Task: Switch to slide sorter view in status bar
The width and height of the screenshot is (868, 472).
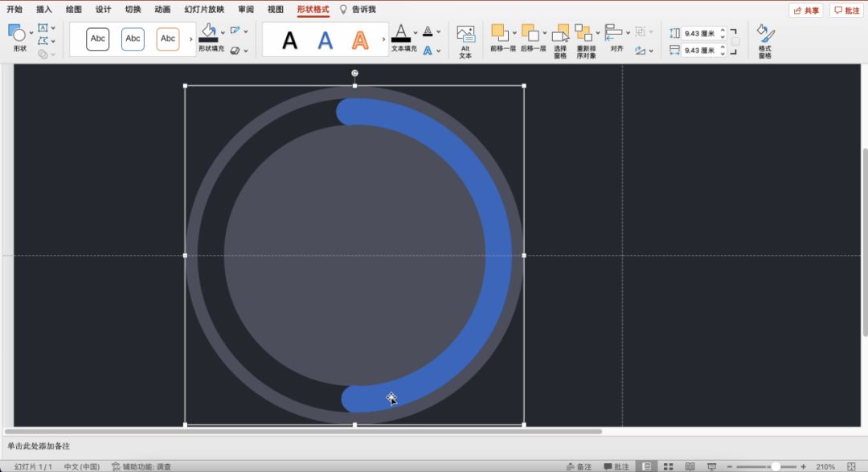Action: coord(668,466)
